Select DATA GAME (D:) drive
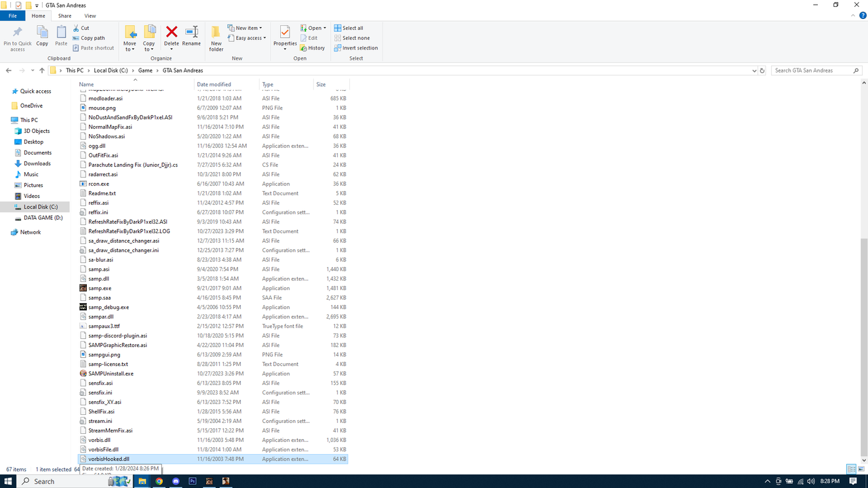868x488 pixels. tap(43, 218)
